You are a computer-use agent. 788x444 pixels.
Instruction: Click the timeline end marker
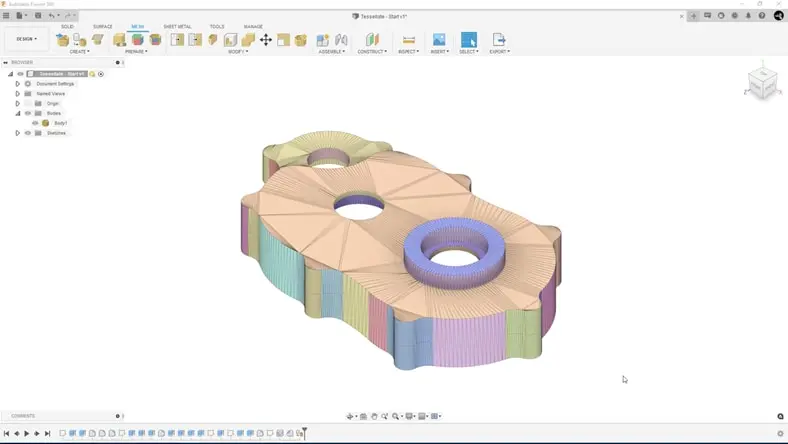coord(304,432)
